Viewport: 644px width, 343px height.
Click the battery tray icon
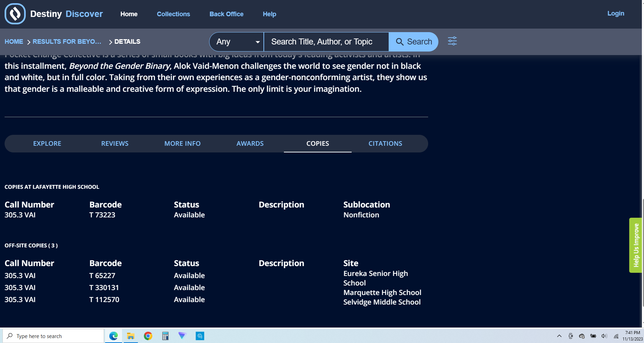pos(593,336)
